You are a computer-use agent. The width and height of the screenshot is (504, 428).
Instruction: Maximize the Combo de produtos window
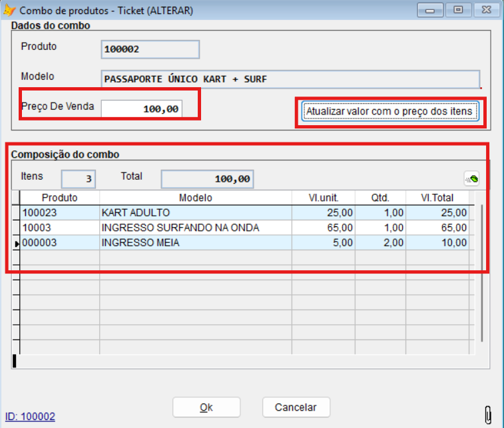[458, 10]
